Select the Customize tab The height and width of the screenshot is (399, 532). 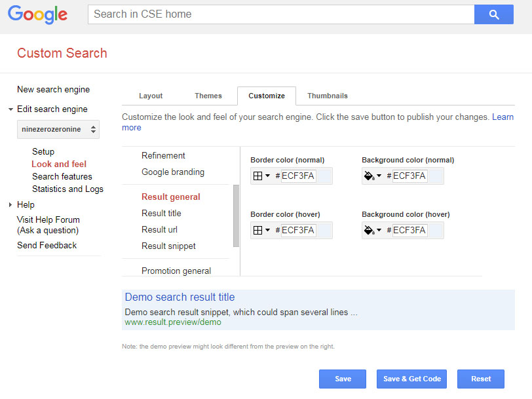267,96
